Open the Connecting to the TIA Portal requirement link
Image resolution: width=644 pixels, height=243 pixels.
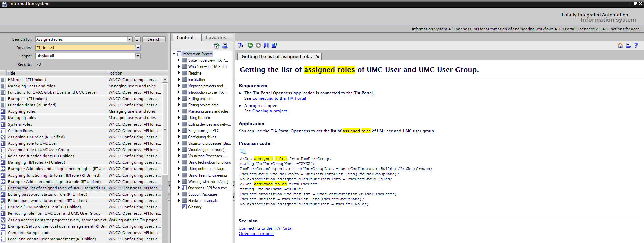[x=279, y=98]
